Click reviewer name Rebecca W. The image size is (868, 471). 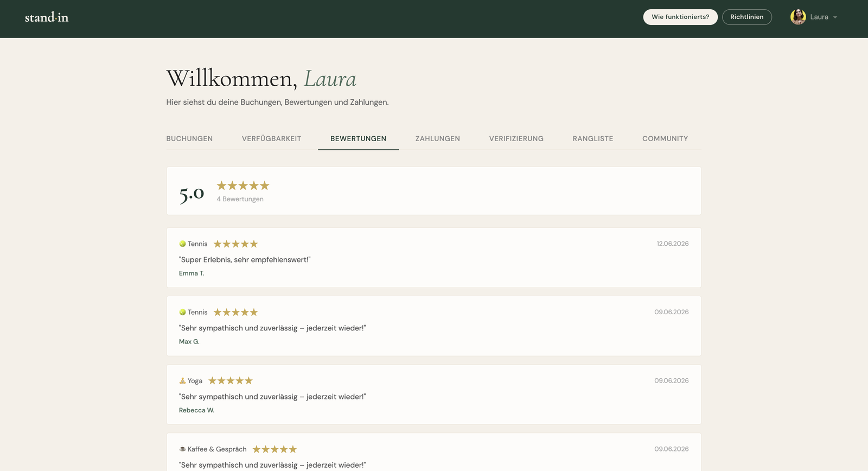(x=196, y=410)
